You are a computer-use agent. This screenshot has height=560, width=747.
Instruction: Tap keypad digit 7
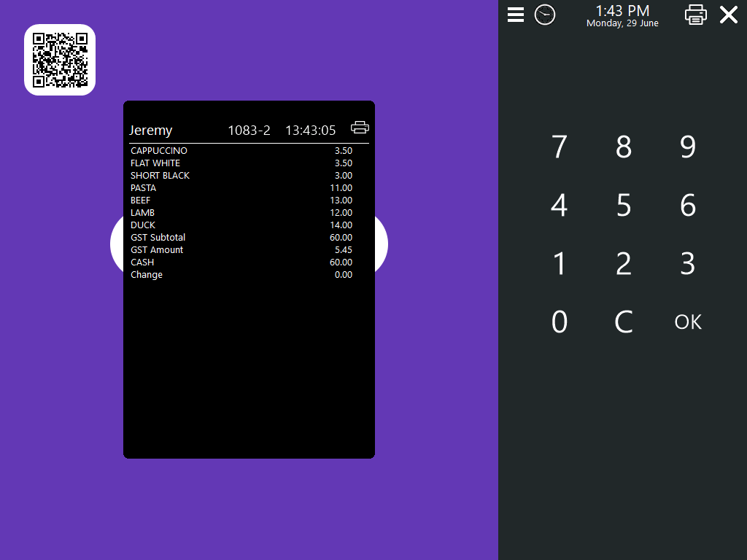[x=560, y=146]
